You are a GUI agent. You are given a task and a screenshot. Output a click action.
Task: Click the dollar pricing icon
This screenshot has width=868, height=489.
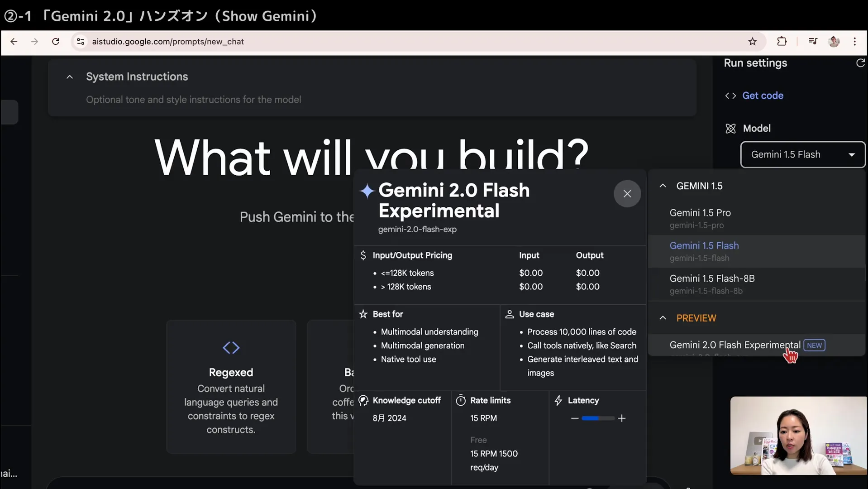[363, 255]
